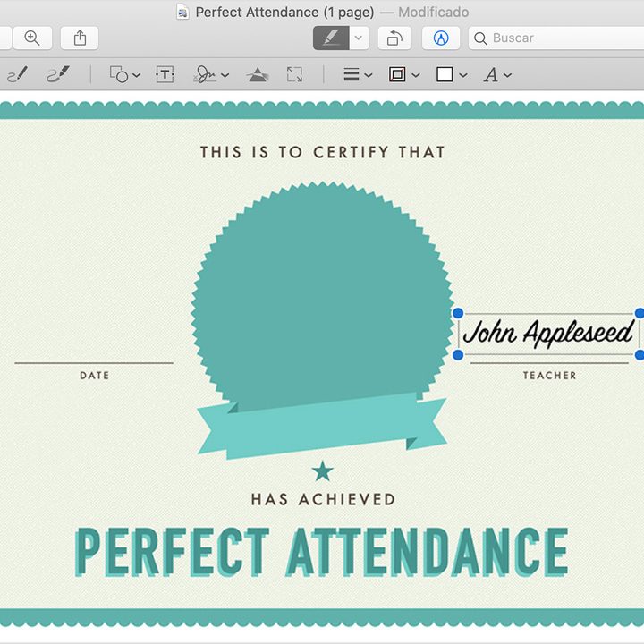
Task: Select the Sketch pen tool
Action: click(x=17, y=75)
